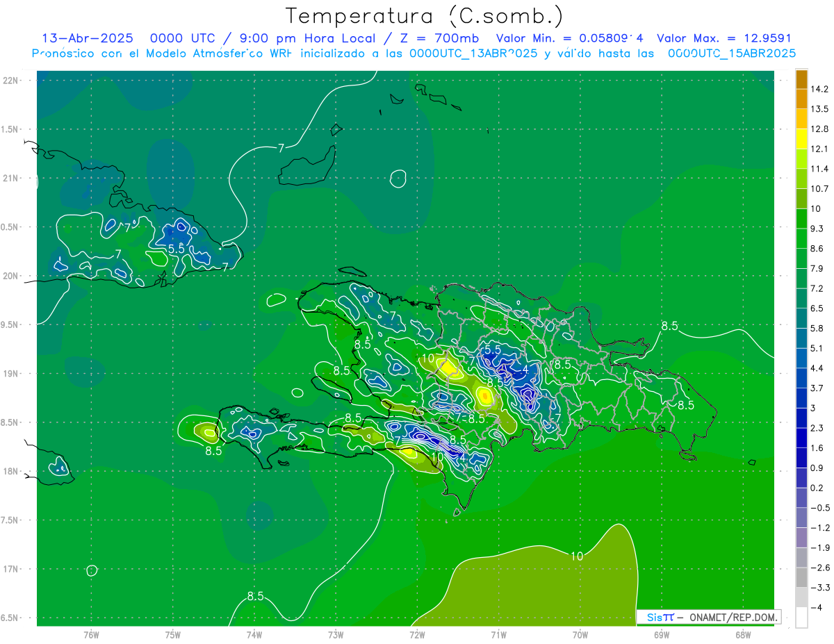Viewport: 834px width, 644px height.
Task: Click legend value '1.6'
Action: coord(819,447)
